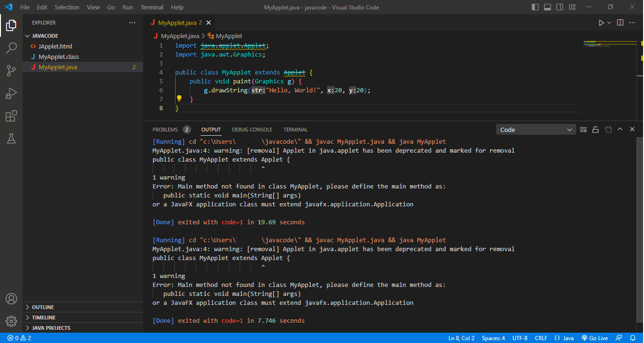
Task: Open the Manage gear menu
Action: pos(11,321)
